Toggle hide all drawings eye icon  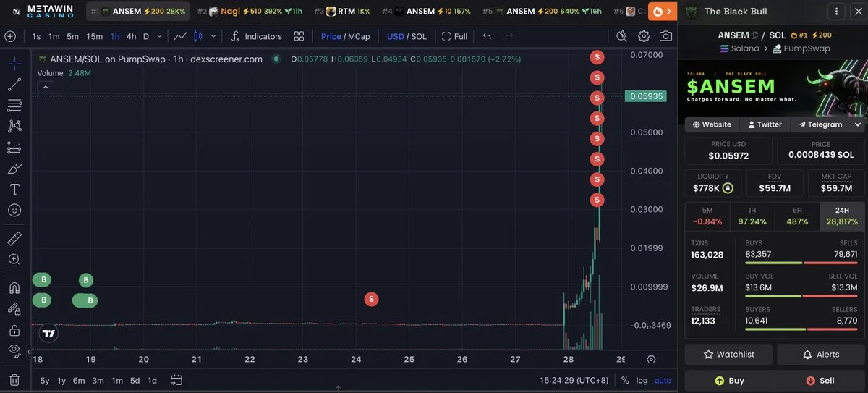point(14,351)
